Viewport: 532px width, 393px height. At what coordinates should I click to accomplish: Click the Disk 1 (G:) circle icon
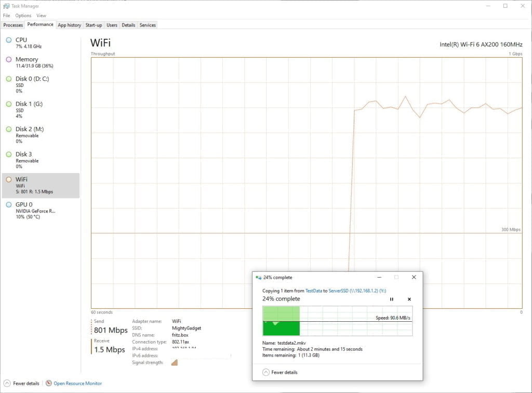pos(9,104)
